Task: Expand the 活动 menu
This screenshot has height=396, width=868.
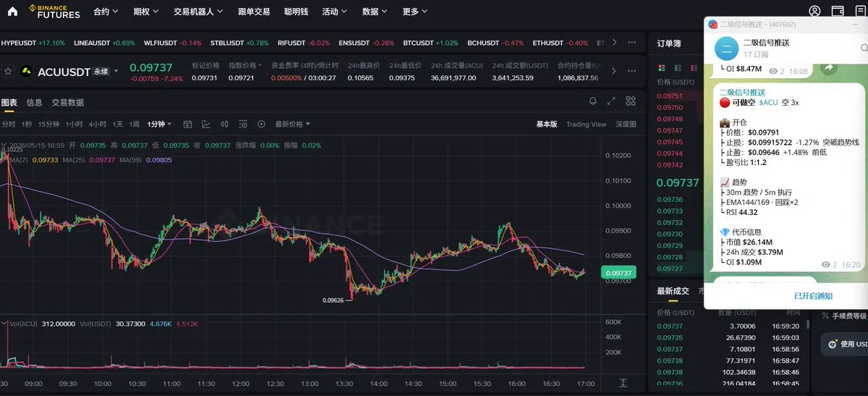Action: [x=334, y=12]
